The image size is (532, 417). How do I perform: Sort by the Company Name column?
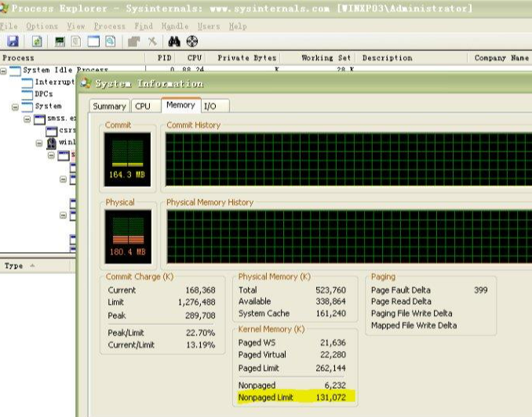pyautogui.click(x=501, y=58)
